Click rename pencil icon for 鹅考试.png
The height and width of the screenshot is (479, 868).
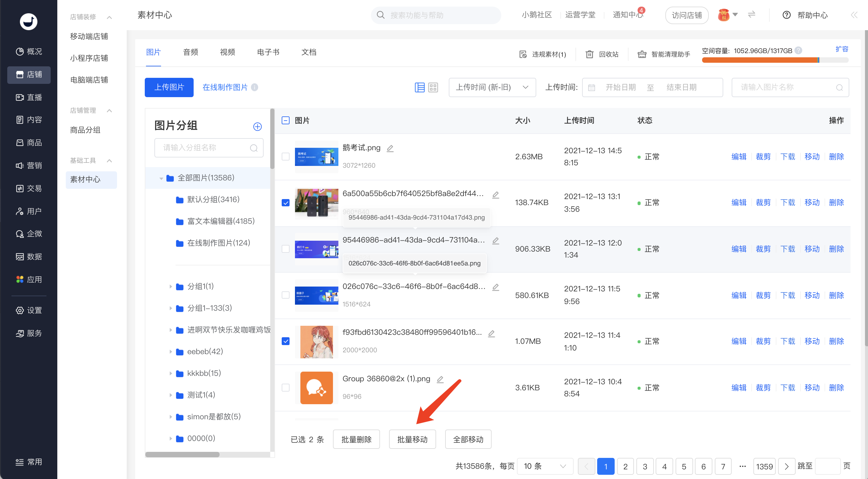[390, 148]
